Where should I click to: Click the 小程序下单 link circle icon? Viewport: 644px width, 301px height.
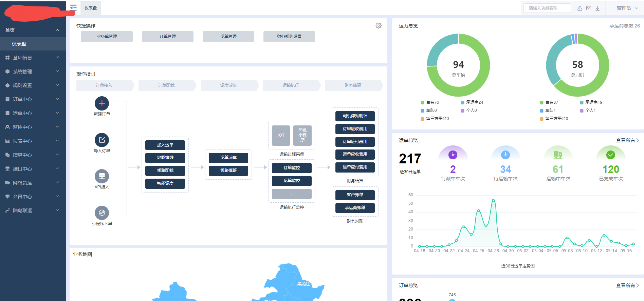[x=102, y=213]
